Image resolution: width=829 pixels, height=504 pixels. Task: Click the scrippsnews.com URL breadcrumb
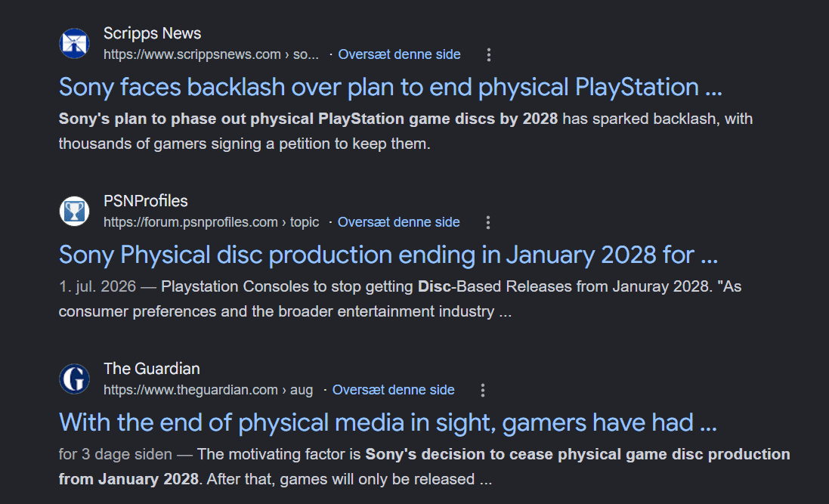tap(211, 54)
